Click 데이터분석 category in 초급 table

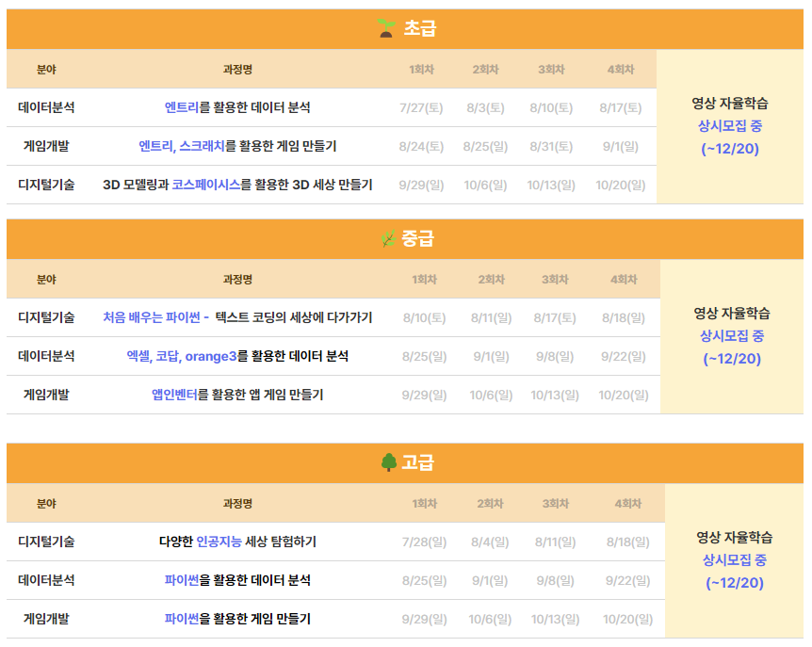click(x=46, y=107)
